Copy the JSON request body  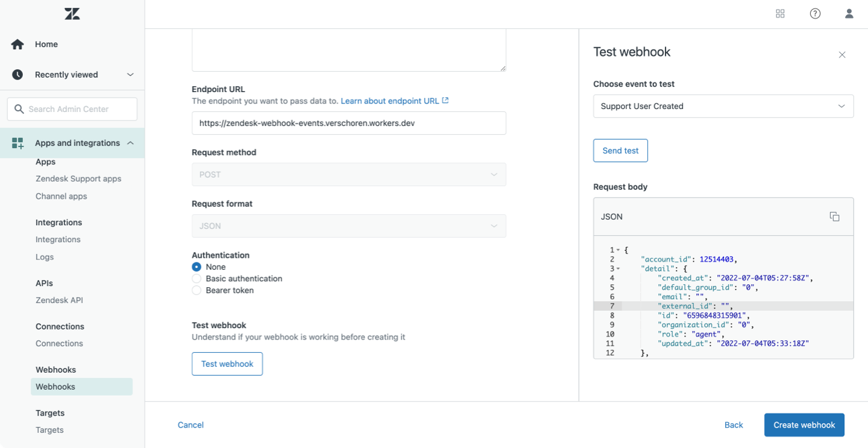[x=834, y=217]
